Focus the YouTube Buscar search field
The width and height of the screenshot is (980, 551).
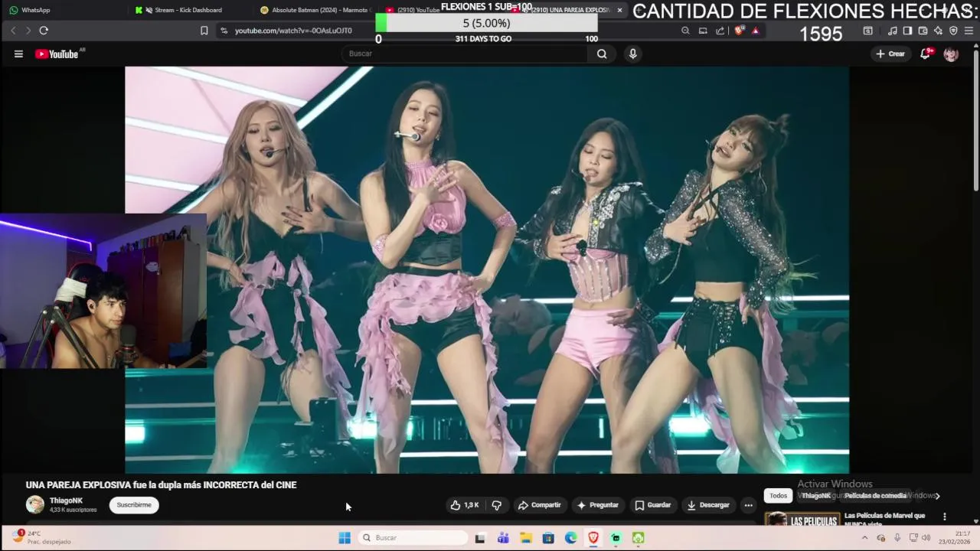pos(465,54)
